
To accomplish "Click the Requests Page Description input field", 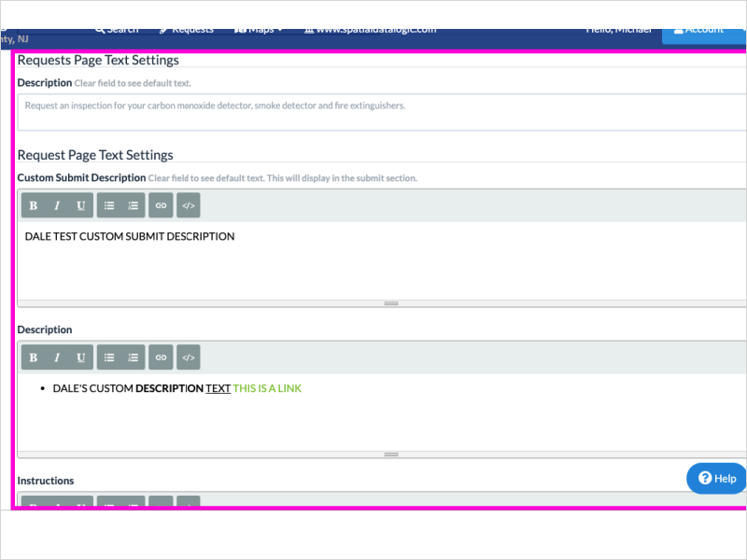I will pos(382,112).
